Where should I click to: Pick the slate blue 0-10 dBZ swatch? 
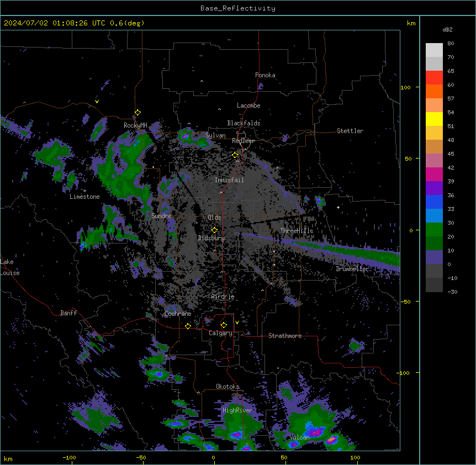(x=434, y=257)
